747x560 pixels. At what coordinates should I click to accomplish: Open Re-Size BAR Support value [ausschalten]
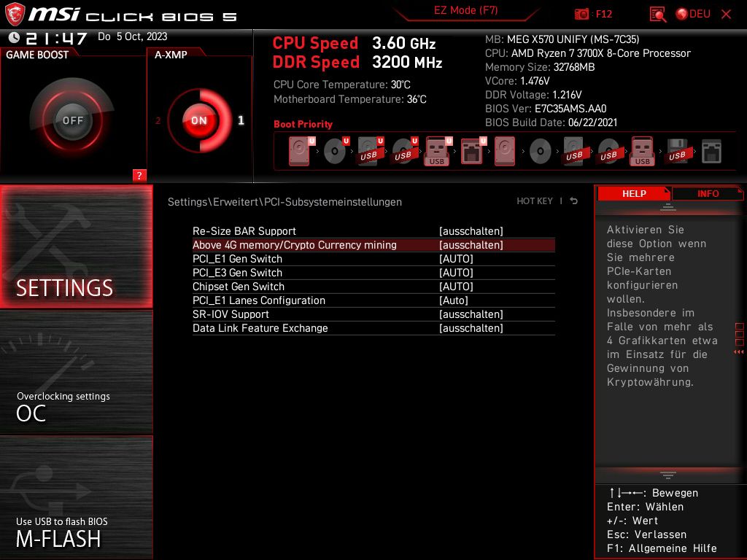(471, 231)
